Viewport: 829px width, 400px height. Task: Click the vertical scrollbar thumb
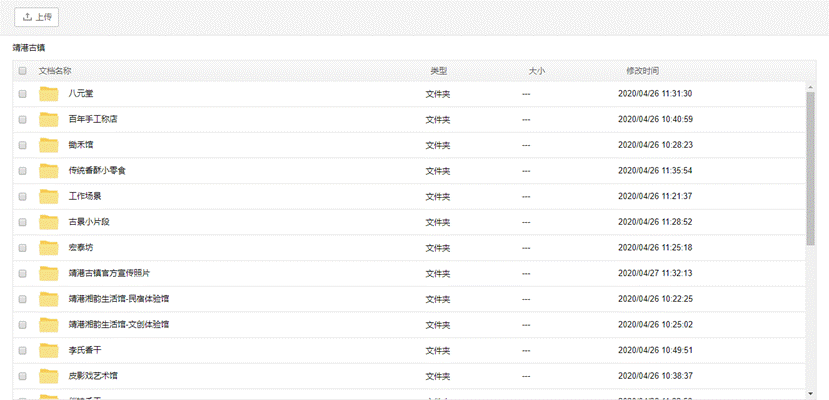pyautogui.click(x=810, y=168)
